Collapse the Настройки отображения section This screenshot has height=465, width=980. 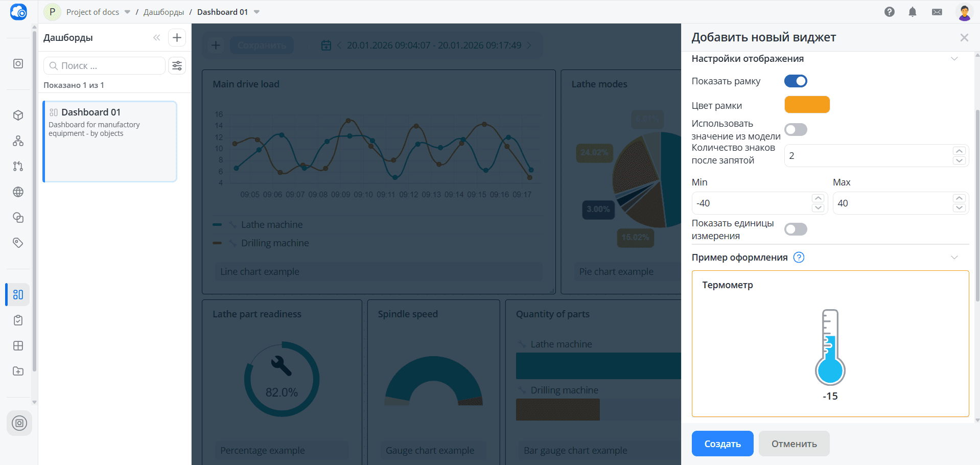point(954,59)
